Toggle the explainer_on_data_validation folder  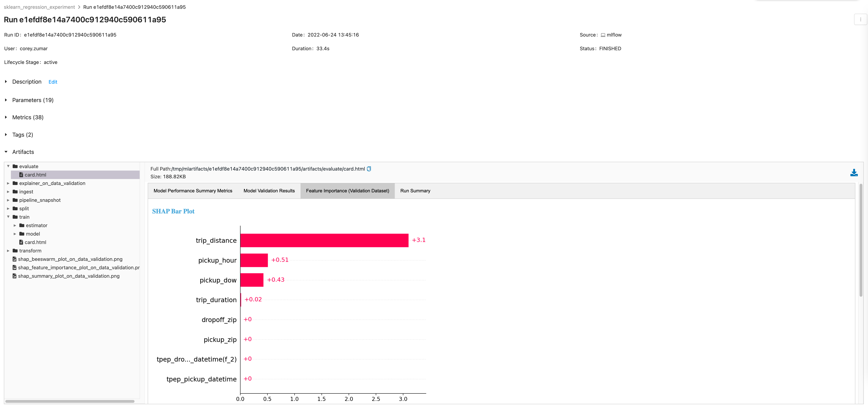8,183
